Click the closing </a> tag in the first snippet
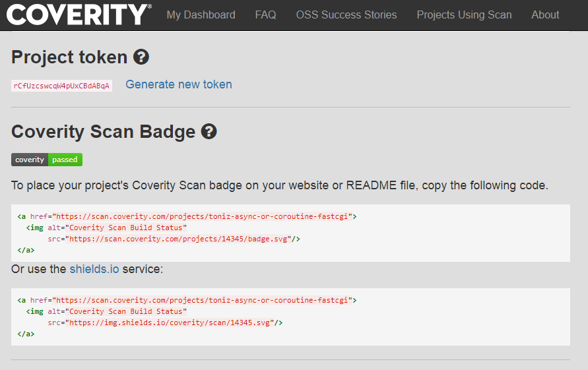This screenshot has width=588, height=370. (26, 250)
